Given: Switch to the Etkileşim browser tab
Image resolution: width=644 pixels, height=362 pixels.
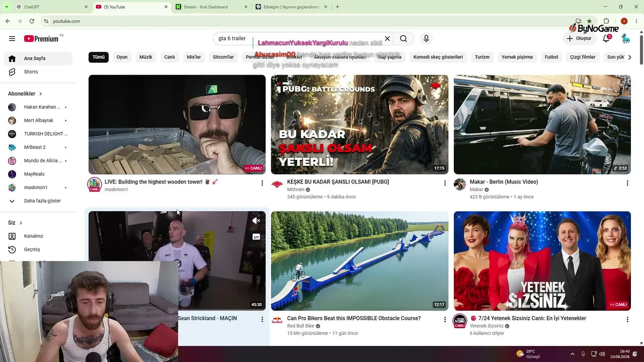Looking at the screenshot, I should (290, 7).
